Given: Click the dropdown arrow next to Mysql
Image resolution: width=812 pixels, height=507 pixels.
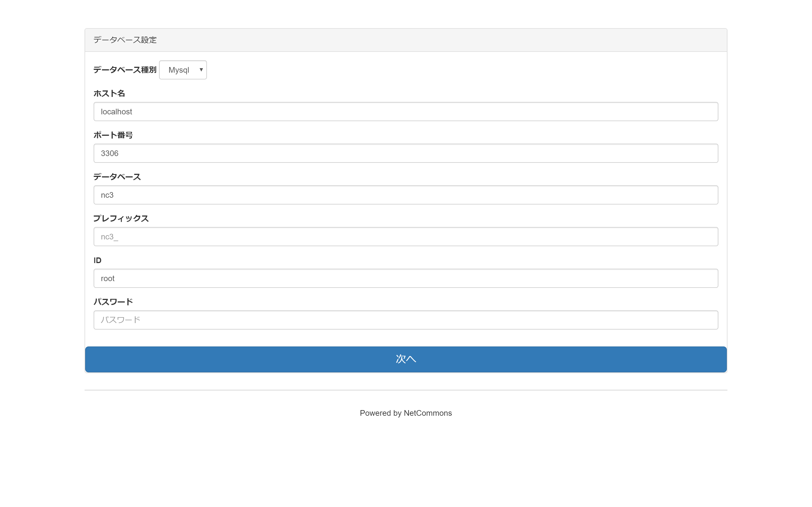Looking at the screenshot, I should [201, 70].
